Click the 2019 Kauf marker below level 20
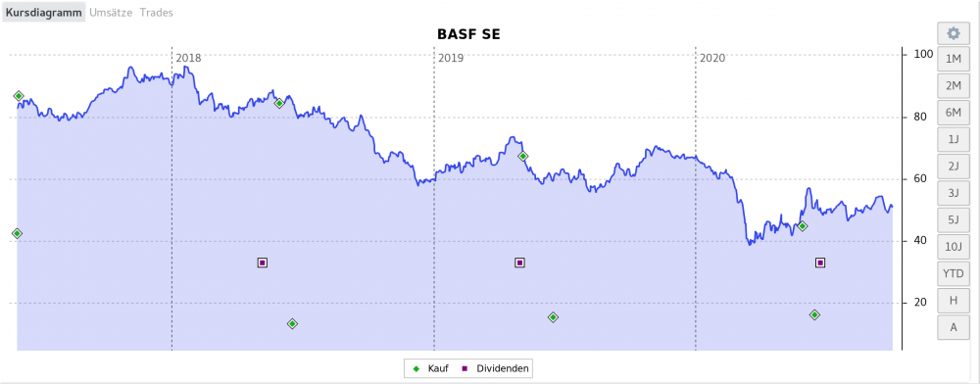Viewport: 980px width, 384px height. tap(553, 317)
